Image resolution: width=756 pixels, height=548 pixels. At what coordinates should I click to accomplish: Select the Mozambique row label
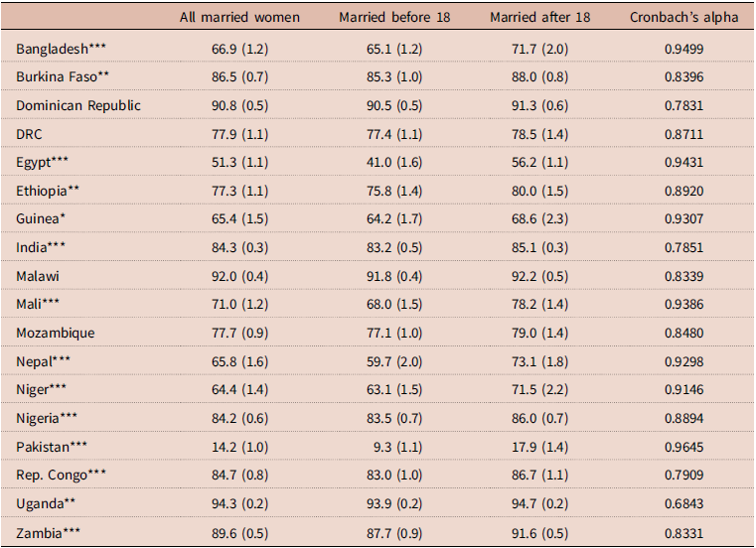point(55,333)
